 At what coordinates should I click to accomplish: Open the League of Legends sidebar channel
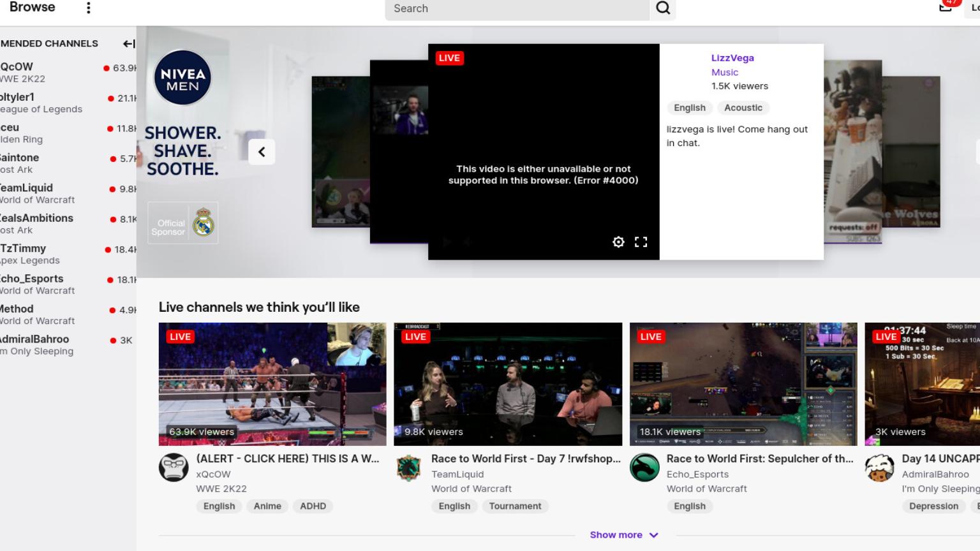tap(68, 103)
